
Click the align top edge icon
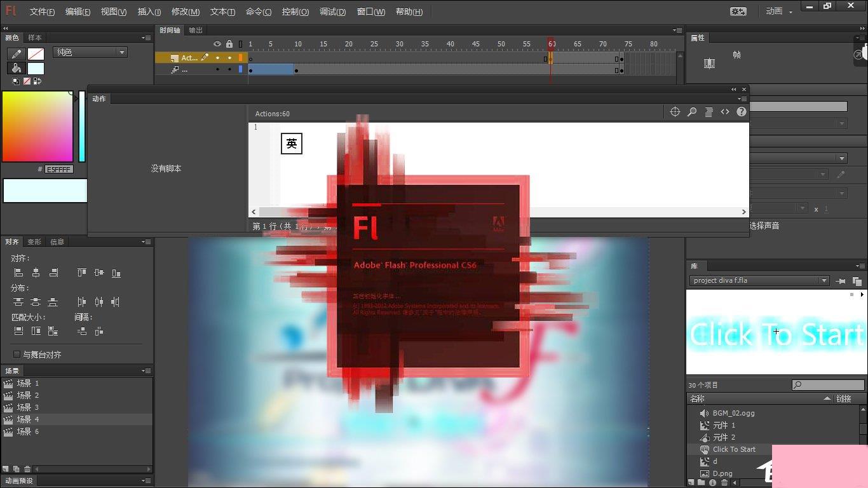(x=81, y=273)
